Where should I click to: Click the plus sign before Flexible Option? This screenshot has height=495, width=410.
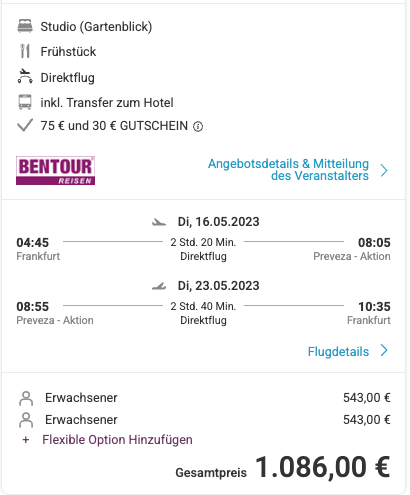(x=26, y=440)
